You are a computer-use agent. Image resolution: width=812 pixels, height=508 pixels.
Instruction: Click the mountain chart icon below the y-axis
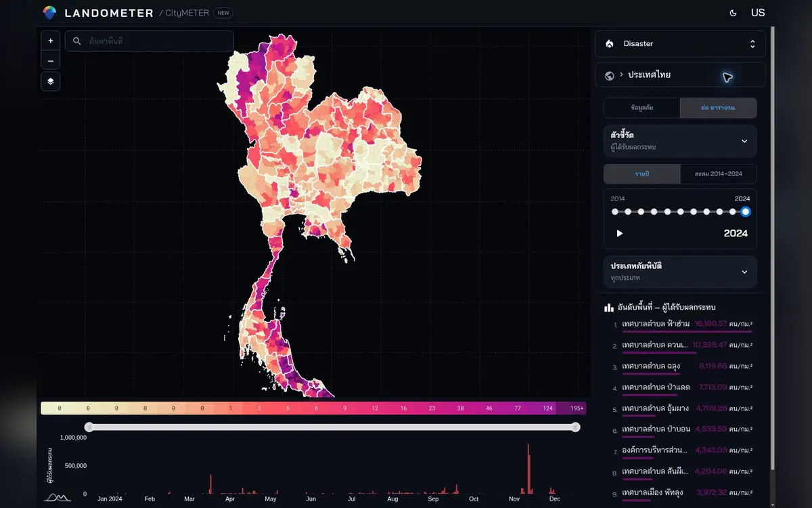tap(58, 498)
